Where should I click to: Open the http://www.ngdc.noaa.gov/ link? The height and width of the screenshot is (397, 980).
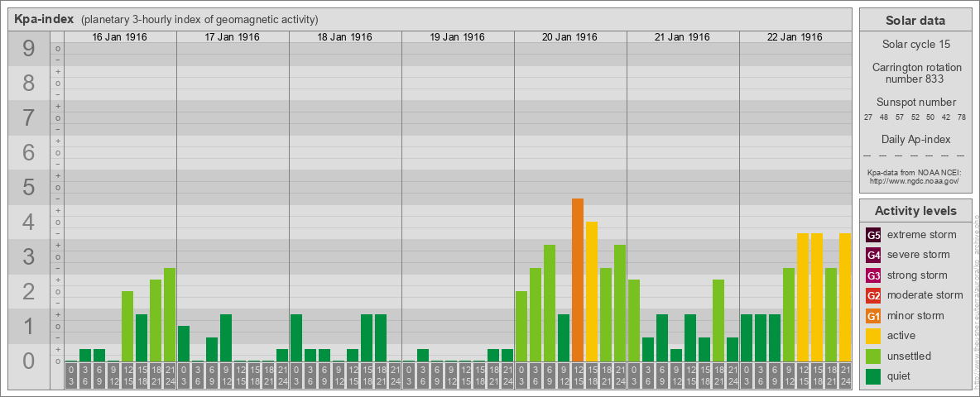click(915, 180)
